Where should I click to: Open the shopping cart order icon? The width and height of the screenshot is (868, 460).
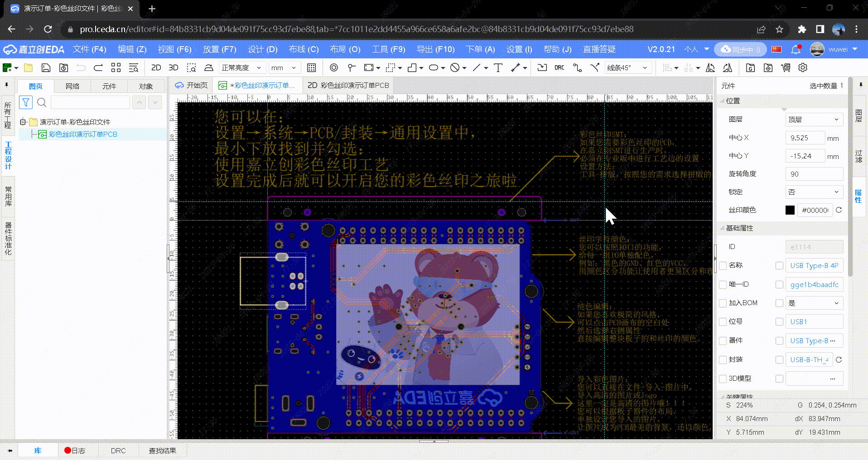(786, 68)
